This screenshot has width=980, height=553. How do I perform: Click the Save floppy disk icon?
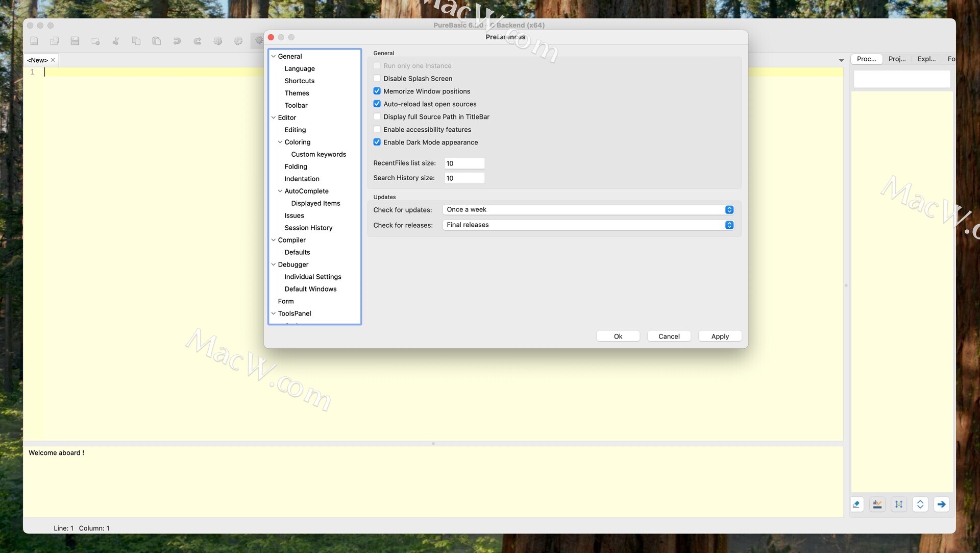click(75, 41)
